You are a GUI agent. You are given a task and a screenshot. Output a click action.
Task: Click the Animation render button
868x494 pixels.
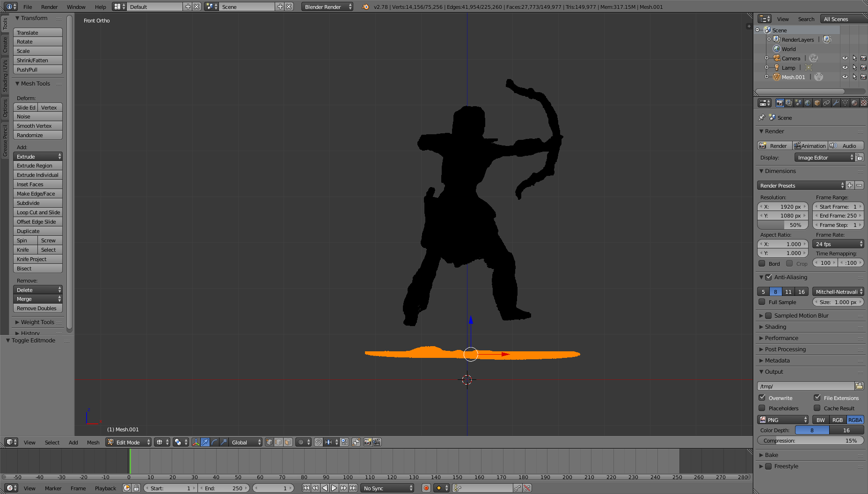pyautogui.click(x=810, y=145)
